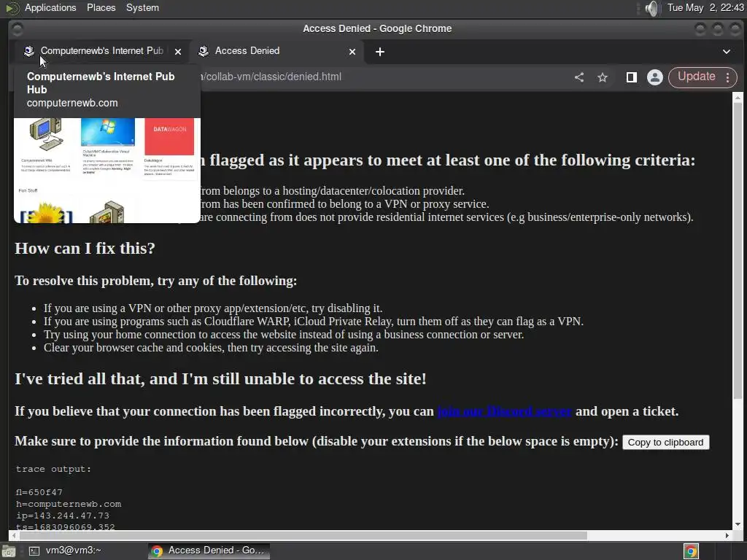Click the tab preview thumbnail image
Screen dimensions: 747x560
[x=107, y=171]
